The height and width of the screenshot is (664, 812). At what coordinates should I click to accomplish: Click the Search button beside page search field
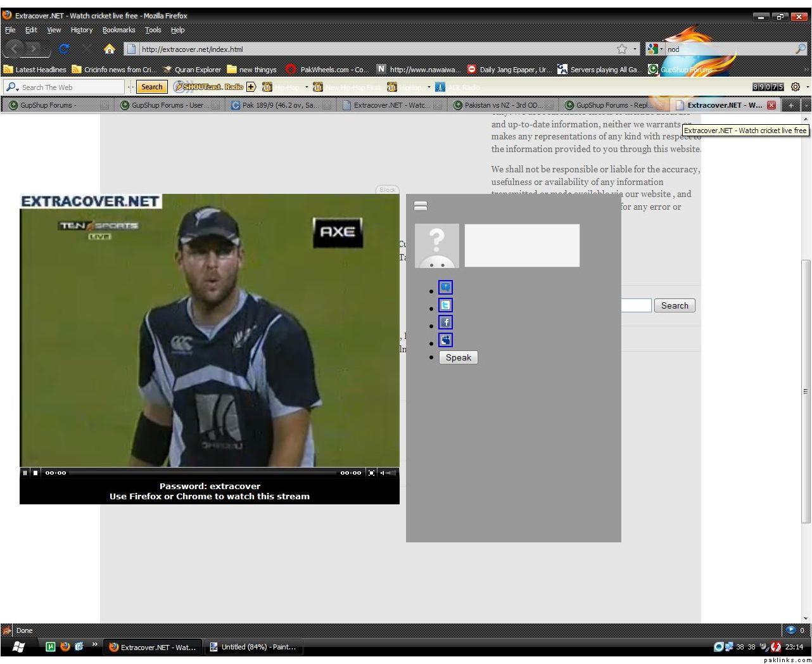coord(674,305)
